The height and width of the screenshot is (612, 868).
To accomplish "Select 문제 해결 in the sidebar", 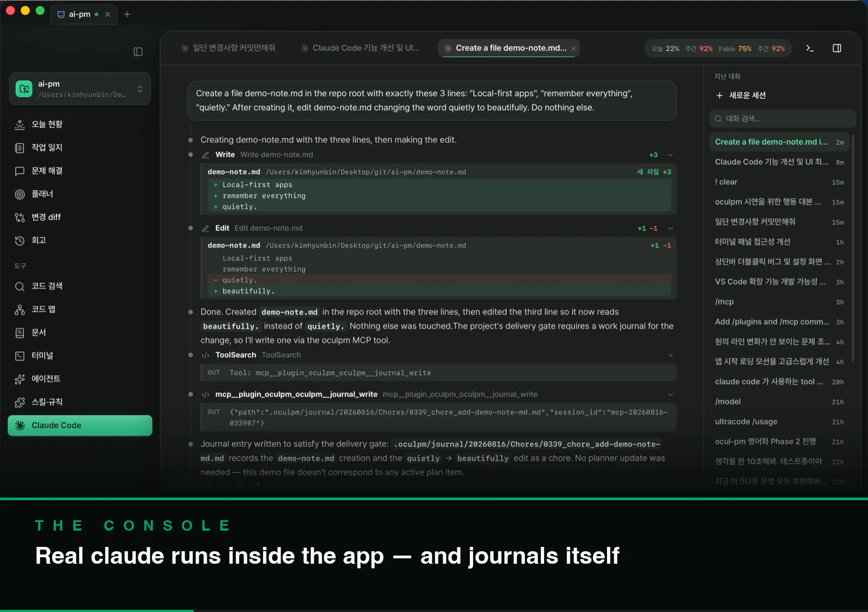I will [80, 171].
